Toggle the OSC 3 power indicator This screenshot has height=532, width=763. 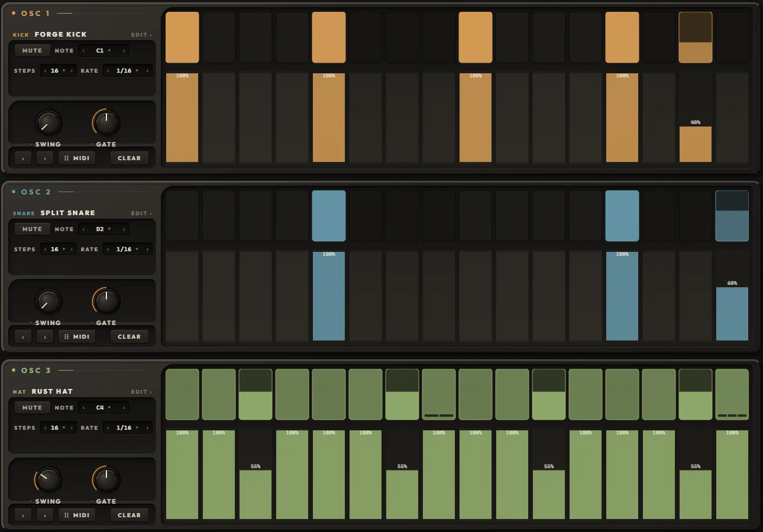pos(14,370)
